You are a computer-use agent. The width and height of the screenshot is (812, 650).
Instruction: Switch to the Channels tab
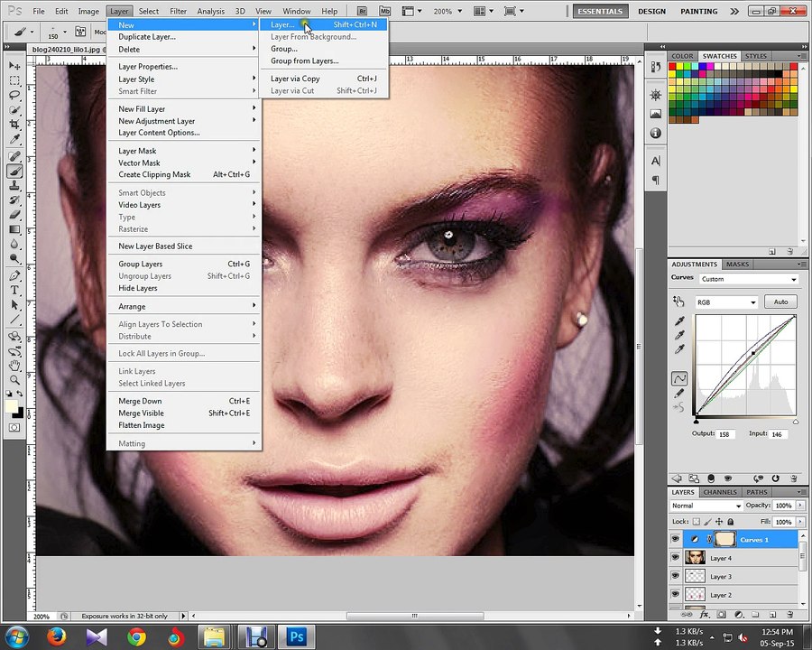pyautogui.click(x=720, y=492)
